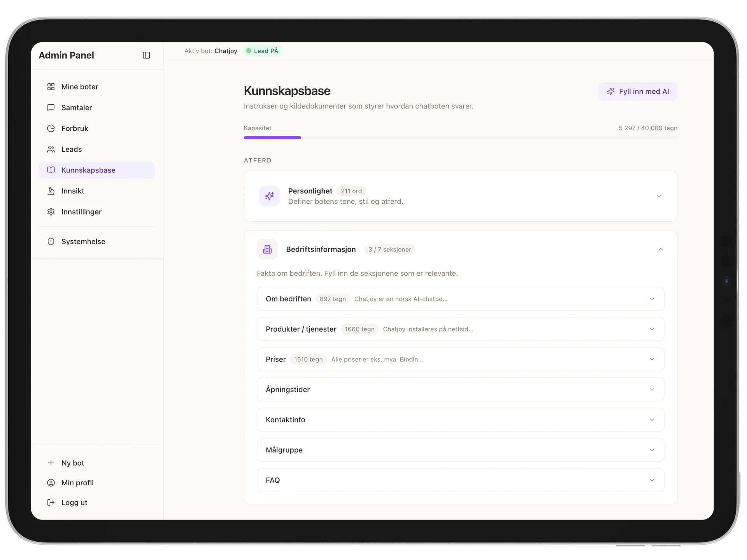
Task: Click Fyll inn med AI button
Action: click(638, 91)
